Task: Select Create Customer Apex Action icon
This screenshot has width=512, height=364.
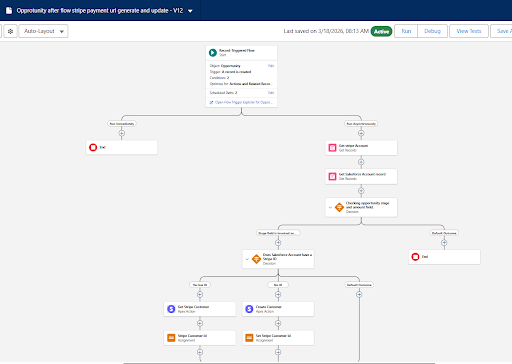Action: click(x=249, y=309)
